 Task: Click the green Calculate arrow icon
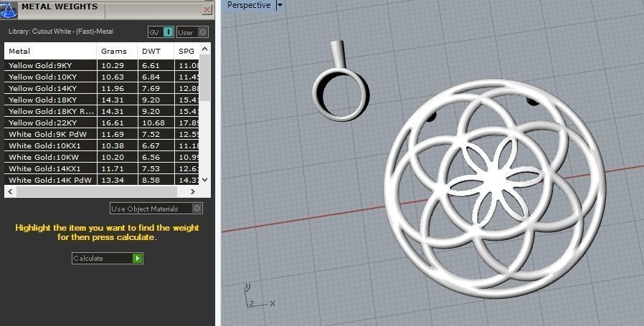pos(137,258)
